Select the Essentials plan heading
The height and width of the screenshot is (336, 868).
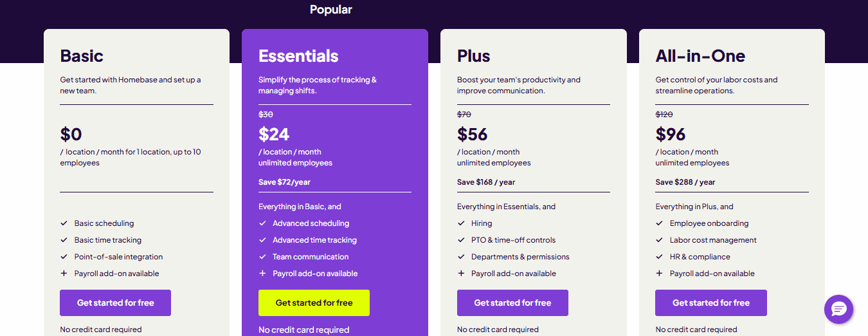(x=298, y=56)
